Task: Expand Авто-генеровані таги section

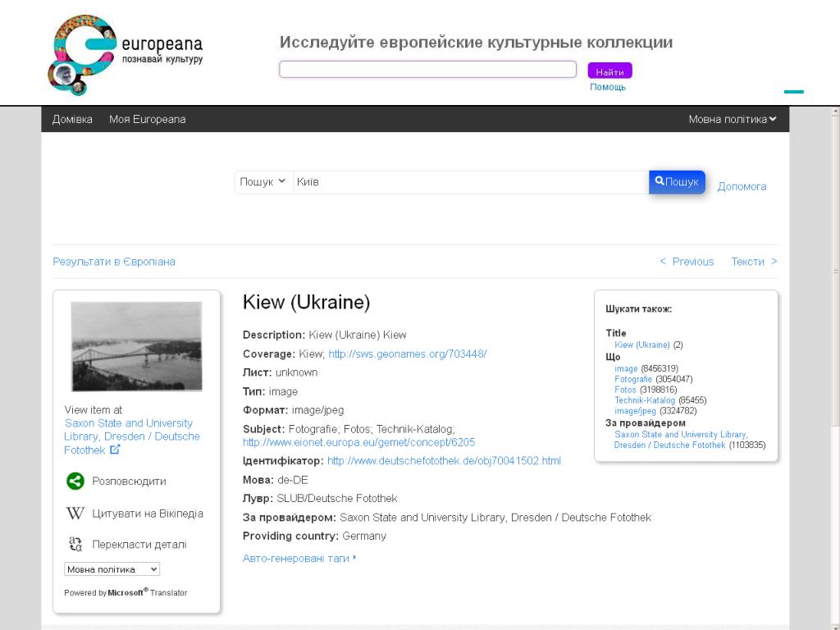Action: (x=299, y=558)
